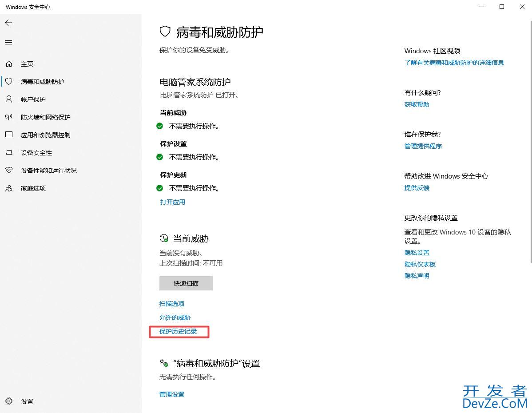Open the hamburger navigation menu icon
Screen dimensions: 532x413
point(8,43)
